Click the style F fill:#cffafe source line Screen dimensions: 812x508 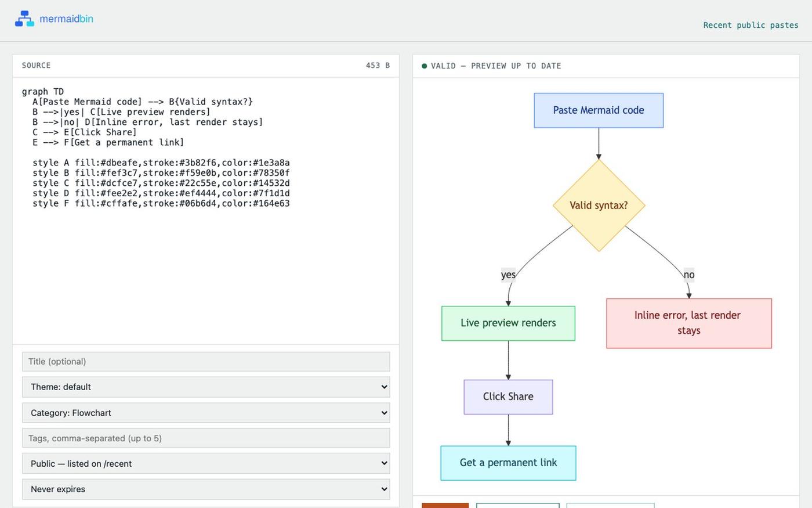(161, 203)
